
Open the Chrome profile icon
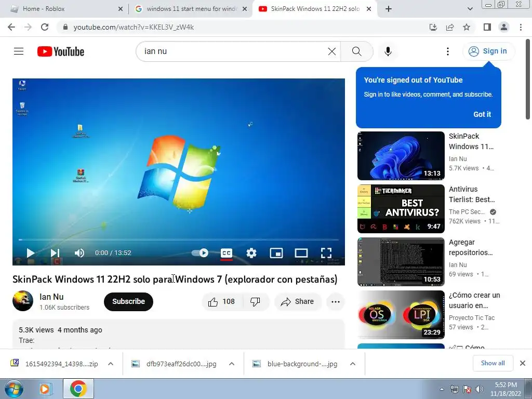(504, 27)
